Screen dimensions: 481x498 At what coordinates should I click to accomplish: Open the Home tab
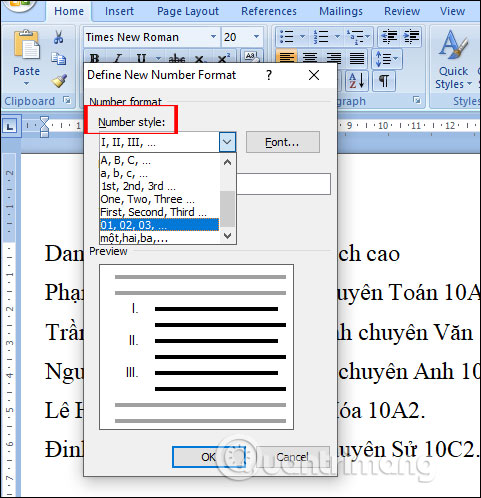[69, 11]
